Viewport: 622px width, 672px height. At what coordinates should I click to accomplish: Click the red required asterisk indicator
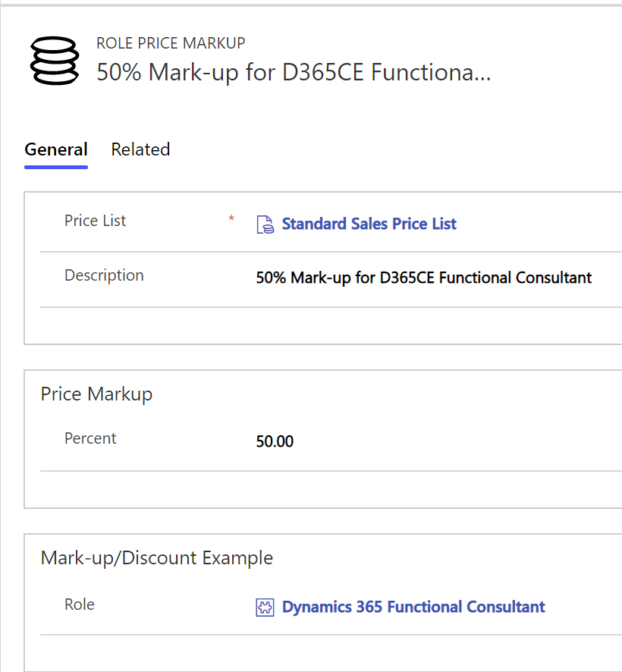231,218
